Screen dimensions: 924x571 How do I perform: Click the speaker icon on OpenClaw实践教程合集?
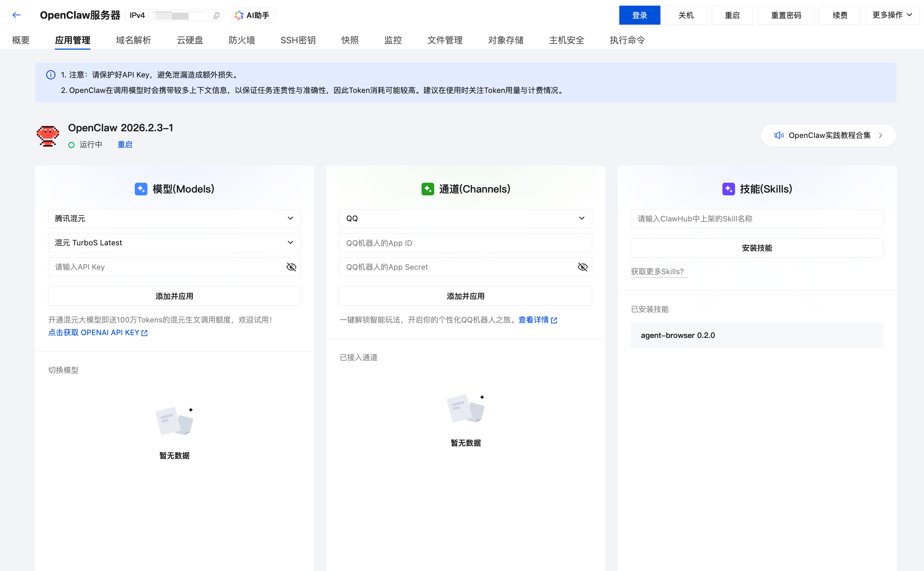[x=779, y=135]
